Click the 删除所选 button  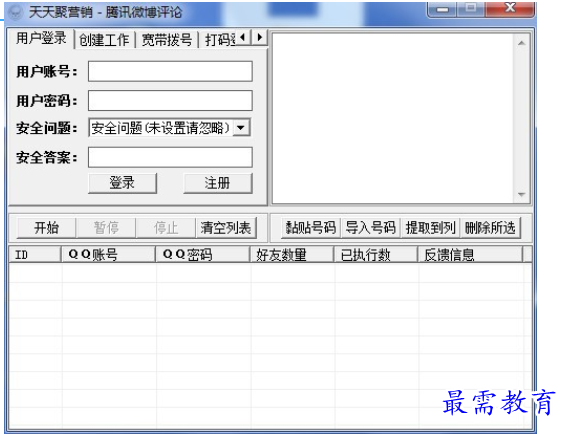490,228
